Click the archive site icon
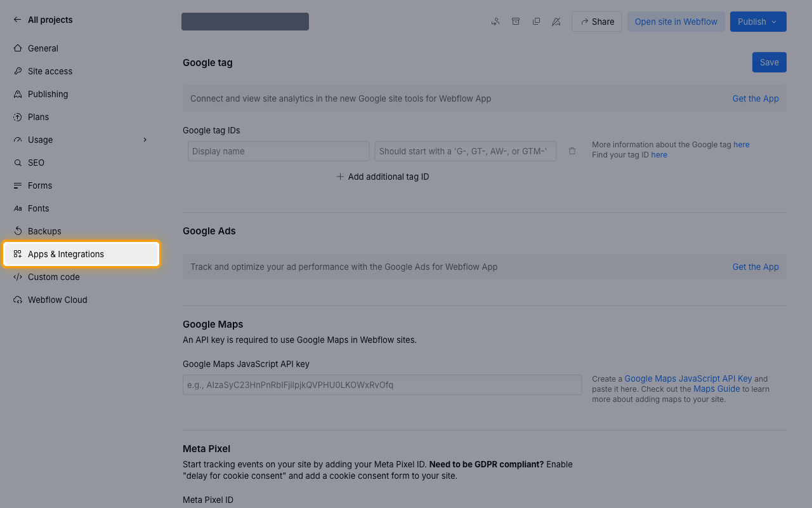The height and width of the screenshot is (508, 812). point(516,22)
